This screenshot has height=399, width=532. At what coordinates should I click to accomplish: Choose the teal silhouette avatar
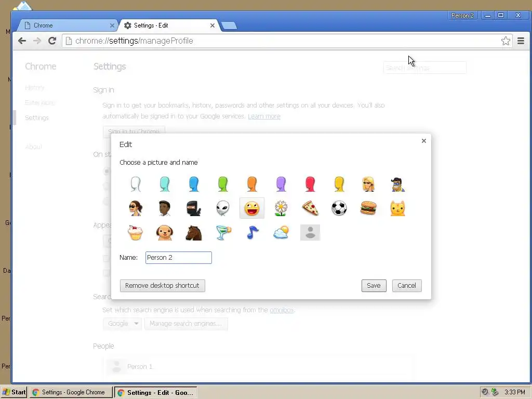point(165,184)
